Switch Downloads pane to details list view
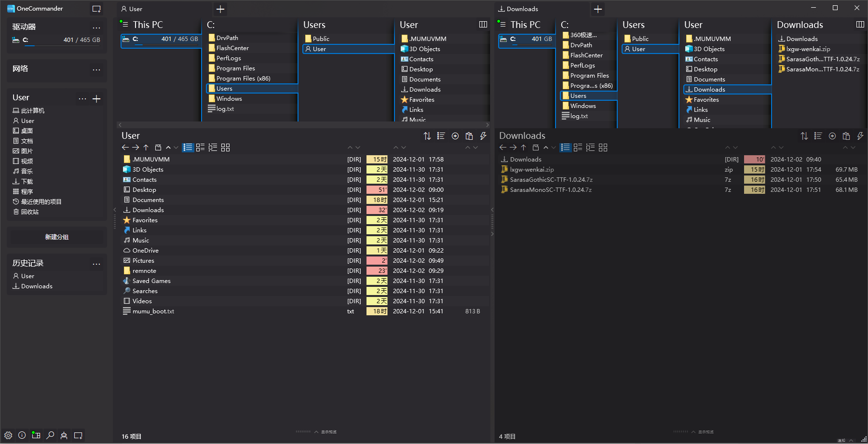 click(566, 148)
